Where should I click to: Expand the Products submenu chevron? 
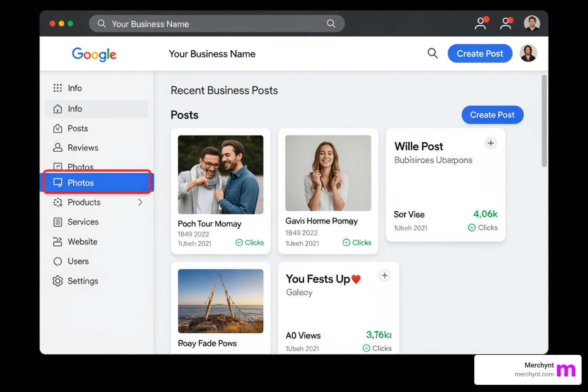(x=140, y=202)
